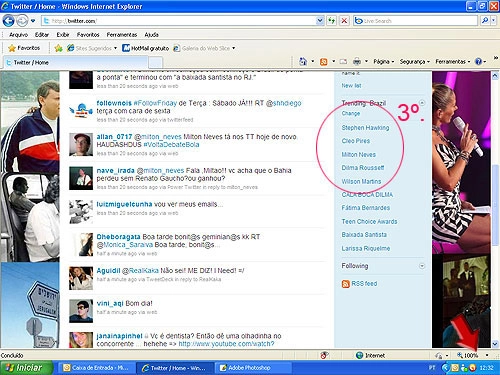Click the Windows Iniciar start button
The image size is (500, 375).
click(26, 368)
